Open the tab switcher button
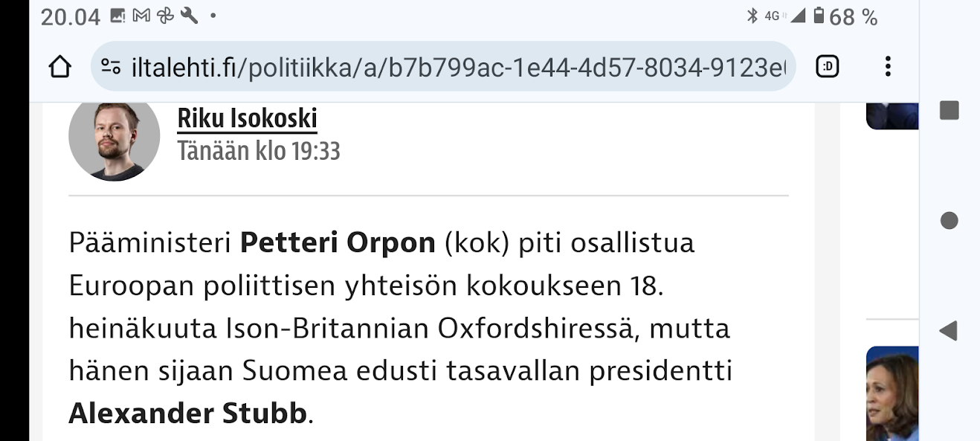This screenshot has height=441, width=980. 827,67
